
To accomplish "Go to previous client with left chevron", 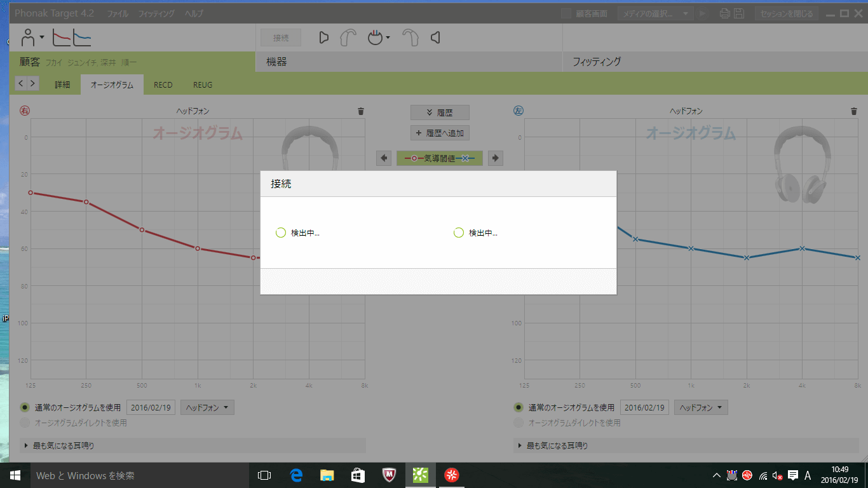I will tap(20, 83).
